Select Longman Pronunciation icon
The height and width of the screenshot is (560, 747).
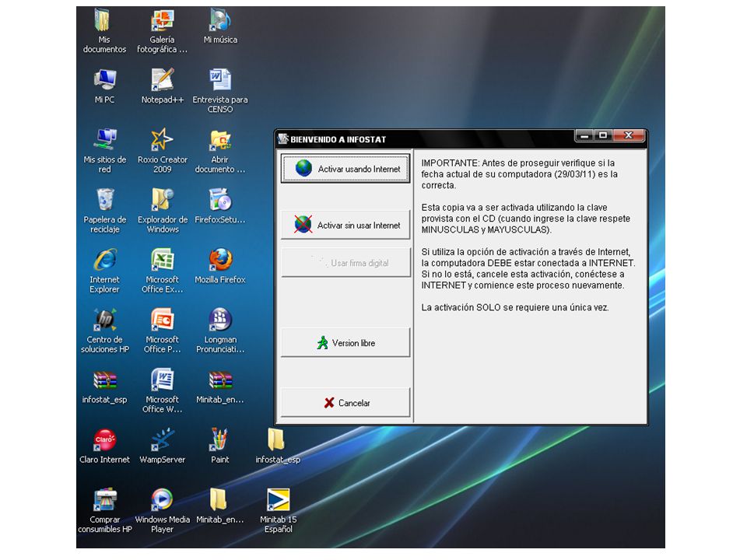pyautogui.click(x=220, y=331)
